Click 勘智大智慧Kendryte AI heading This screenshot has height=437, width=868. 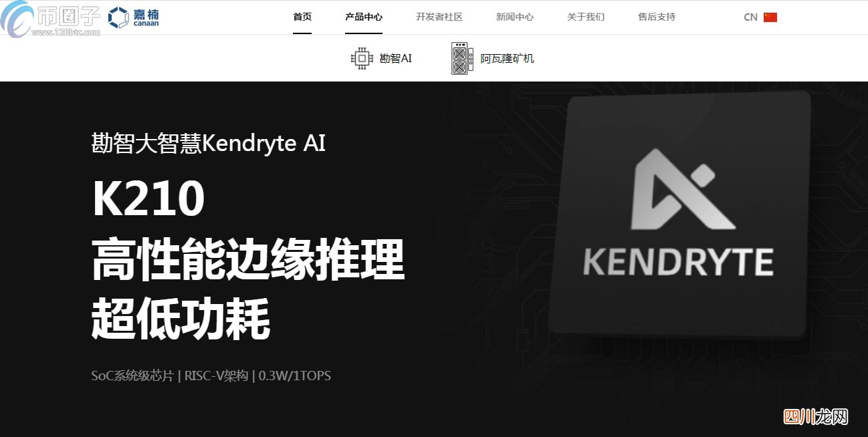tap(209, 143)
